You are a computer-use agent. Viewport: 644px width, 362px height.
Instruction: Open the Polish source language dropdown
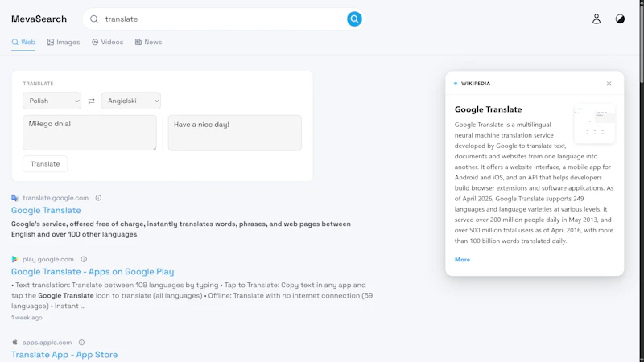(x=52, y=101)
